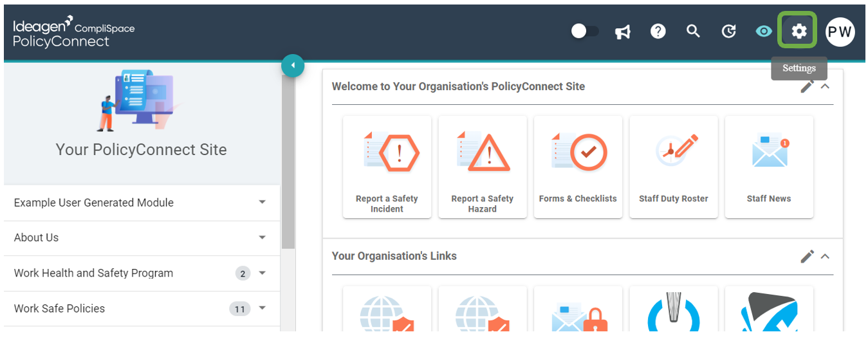Image resolution: width=868 pixels, height=341 pixels.
Task: Open the blue circular book logo tile
Action: click(674, 309)
